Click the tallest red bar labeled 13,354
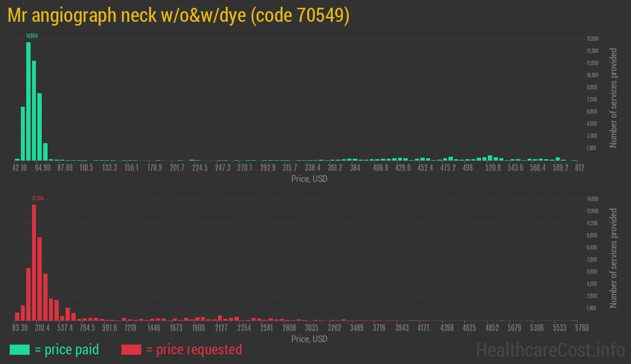 point(34,262)
